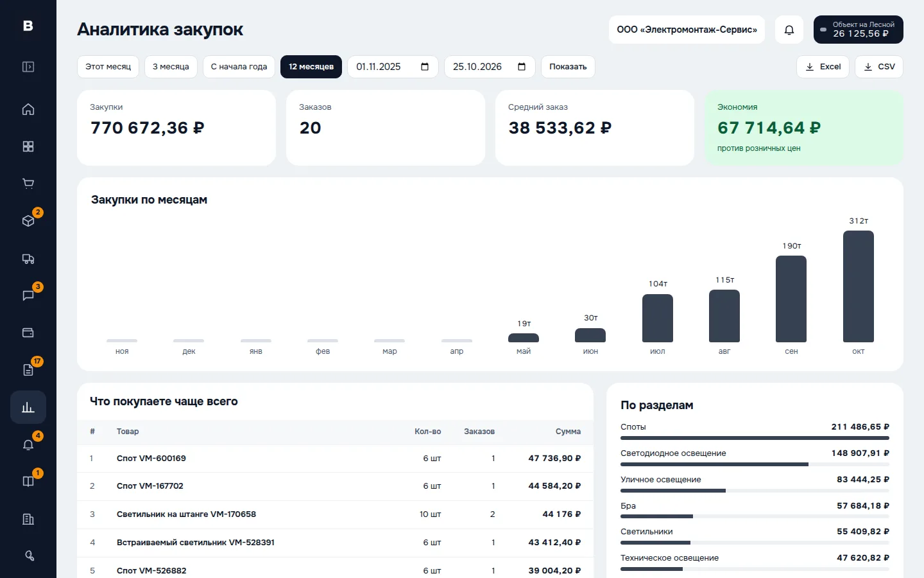Open calendar picker for end date 25.10.2026
This screenshot has height=578, width=924.
[522, 67]
